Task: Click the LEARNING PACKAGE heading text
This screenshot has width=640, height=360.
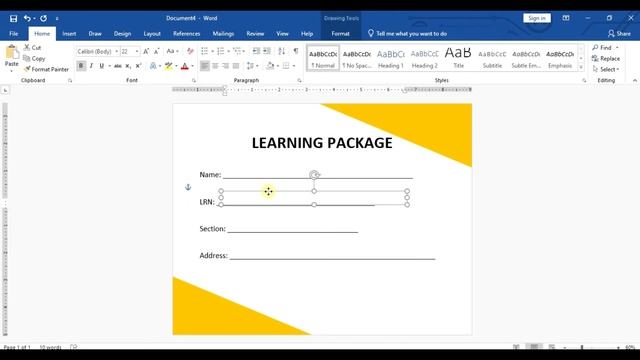Action: tap(322, 143)
